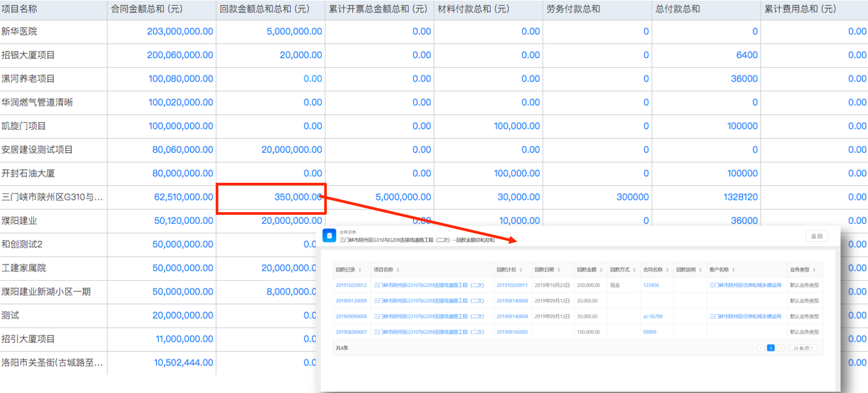The image size is (868, 393).
Task: Click the blue 业务总表 clipboard icon
Action: [329, 236]
